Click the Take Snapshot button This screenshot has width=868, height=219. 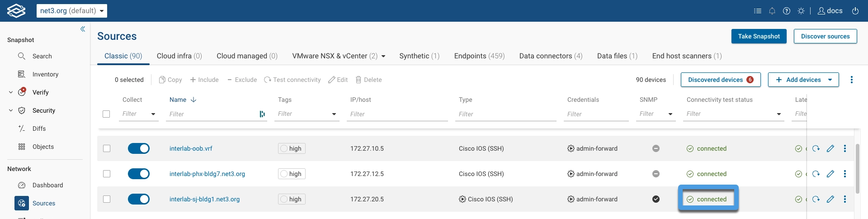(x=759, y=36)
